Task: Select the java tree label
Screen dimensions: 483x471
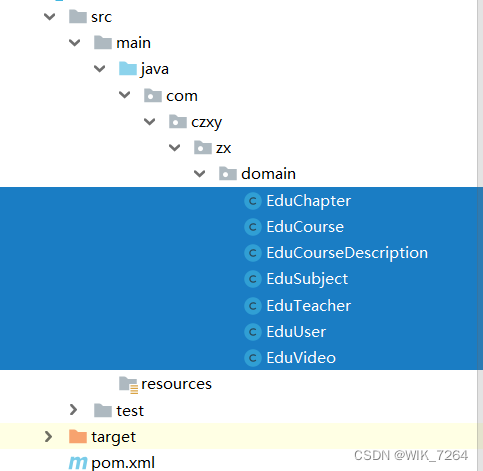Action: pyautogui.click(x=155, y=69)
